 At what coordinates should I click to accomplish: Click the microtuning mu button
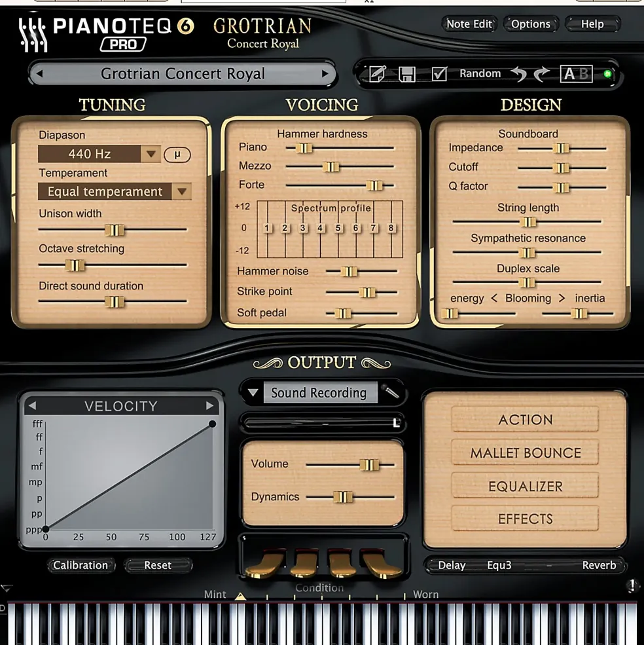click(177, 155)
